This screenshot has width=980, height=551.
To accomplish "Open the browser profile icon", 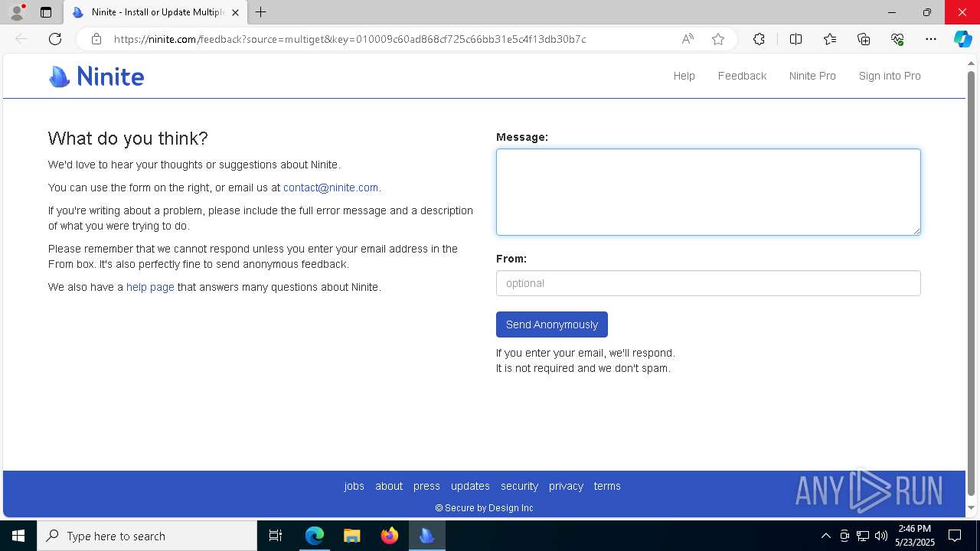I will tap(17, 12).
